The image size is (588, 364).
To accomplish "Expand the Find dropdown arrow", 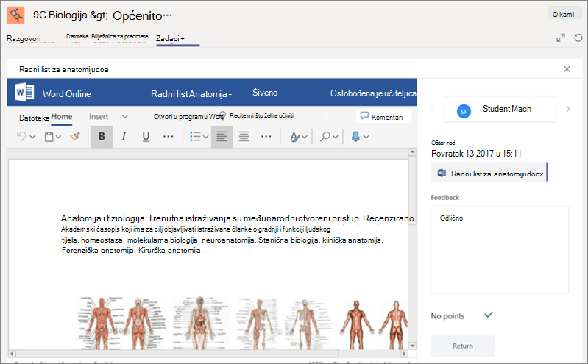I will [x=336, y=137].
